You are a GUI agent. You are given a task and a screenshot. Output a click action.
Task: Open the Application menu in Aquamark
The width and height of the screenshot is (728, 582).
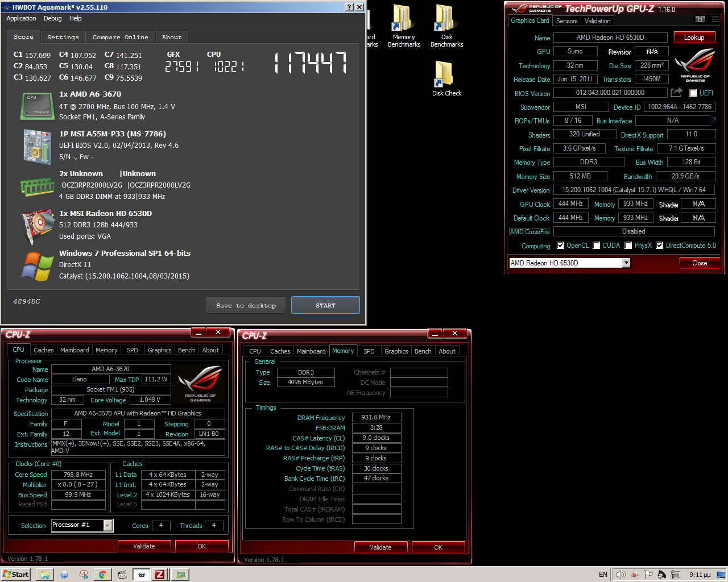pyautogui.click(x=21, y=18)
